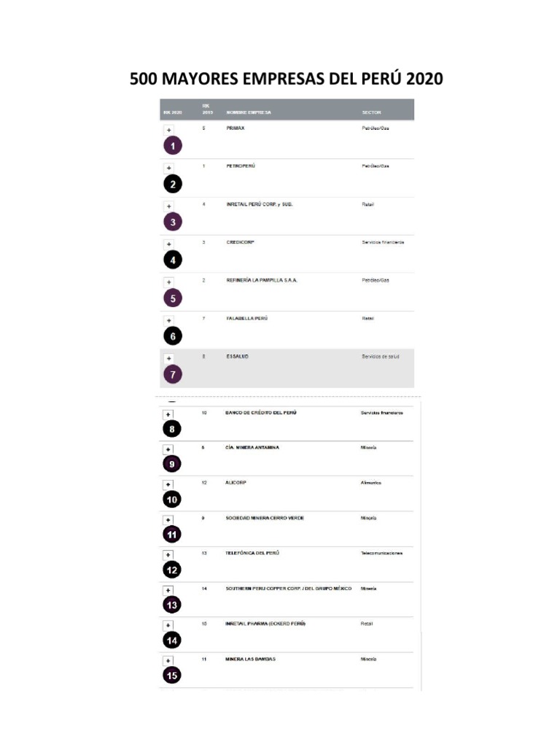Click the rank 8 circle badge
This screenshot has height=747, width=560.
(172, 429)
